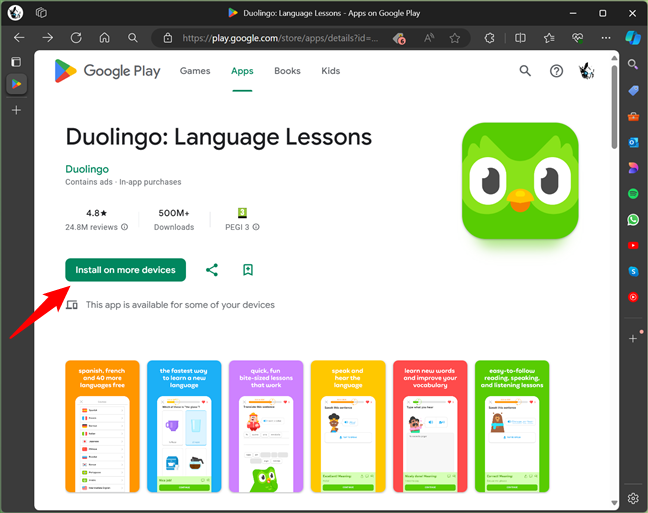Viewport: 648px width, 513px height.
Task: View site information lock icon
Action: pos(167,38)
